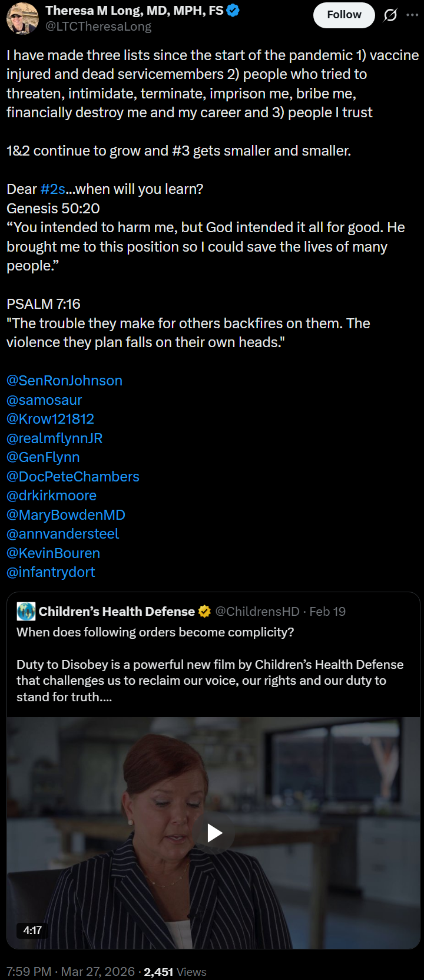
Task: Open the #2s hashtag link
Action: point(52,189)
